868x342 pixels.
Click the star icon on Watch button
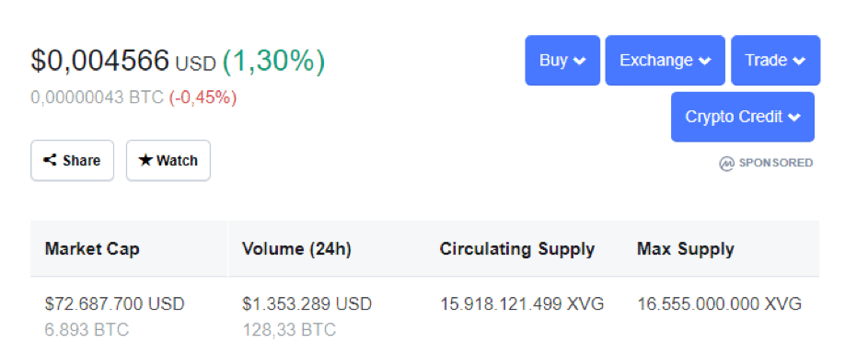pos(145,160)
